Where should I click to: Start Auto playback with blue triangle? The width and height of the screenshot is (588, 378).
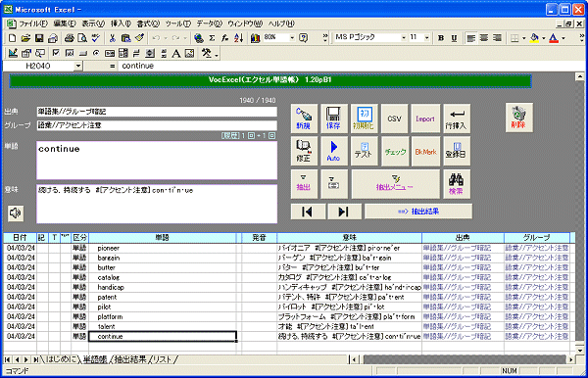tap(334, 151)
